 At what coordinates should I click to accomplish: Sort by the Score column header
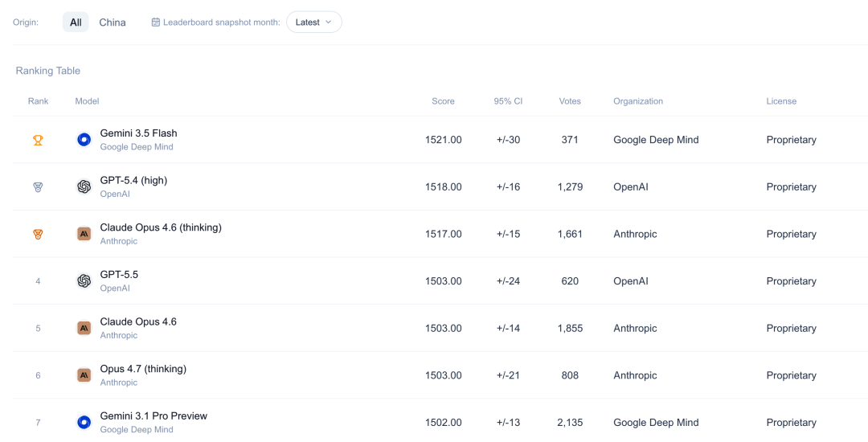pos(444,101)
